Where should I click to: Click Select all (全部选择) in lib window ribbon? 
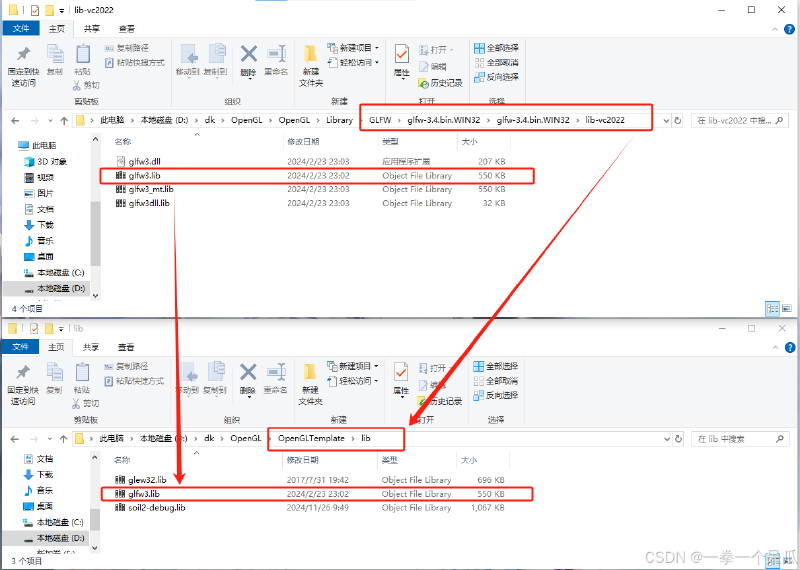[496, 366]
